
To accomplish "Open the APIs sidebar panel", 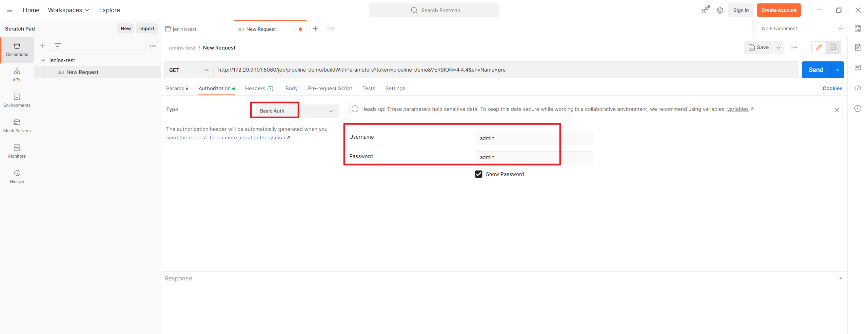I will 17,75.
